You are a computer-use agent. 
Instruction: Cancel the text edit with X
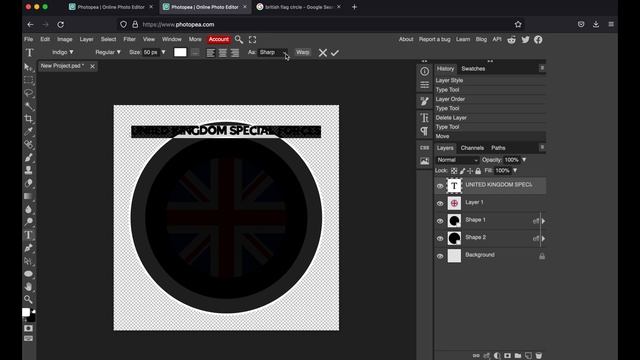coord(322,53)
